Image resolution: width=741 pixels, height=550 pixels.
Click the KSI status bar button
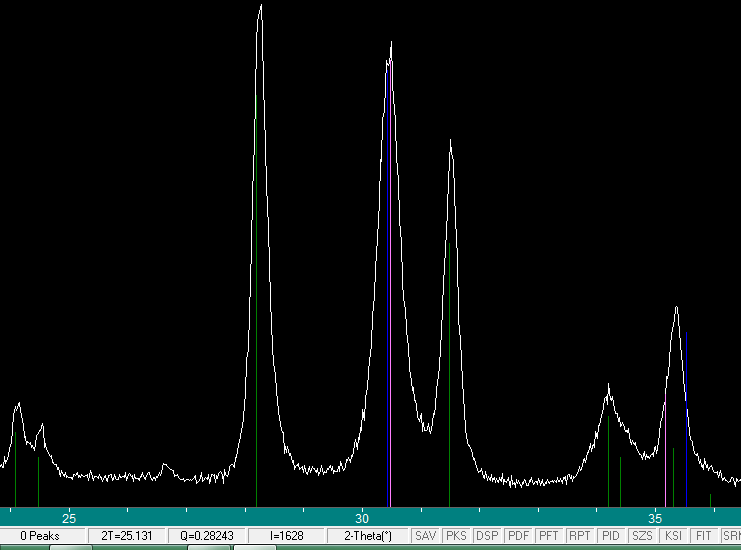coord(673,536)
